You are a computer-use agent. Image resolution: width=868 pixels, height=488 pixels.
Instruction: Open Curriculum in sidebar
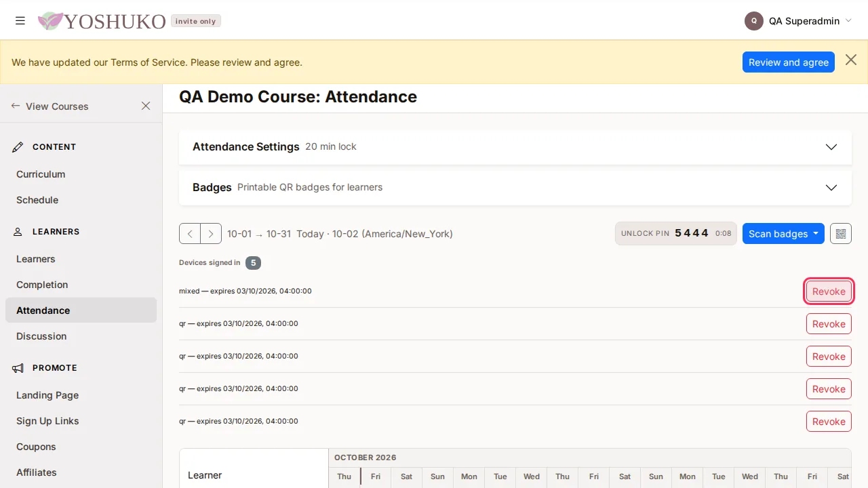(41, 174)
